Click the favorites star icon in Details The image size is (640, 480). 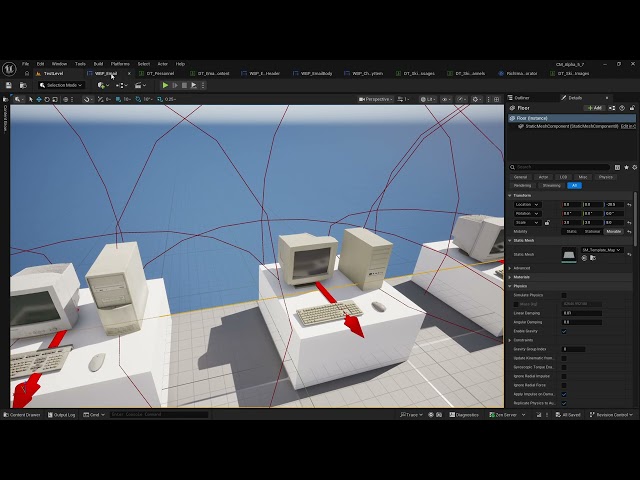tap(626, 167)
